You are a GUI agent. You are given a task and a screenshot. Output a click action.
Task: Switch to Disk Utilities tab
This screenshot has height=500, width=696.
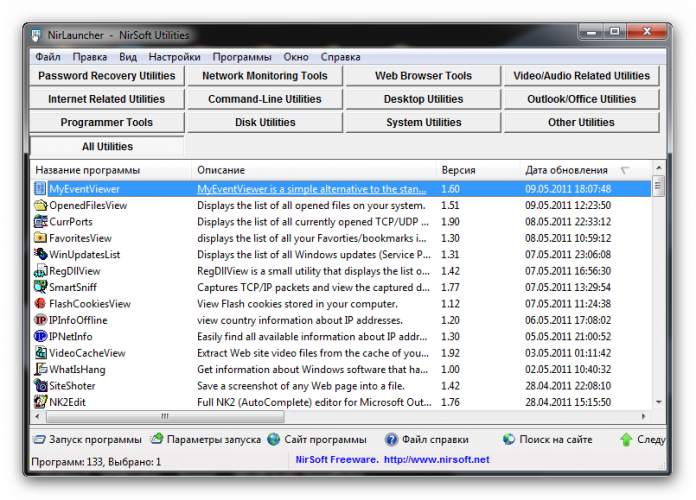coord(265,122)
